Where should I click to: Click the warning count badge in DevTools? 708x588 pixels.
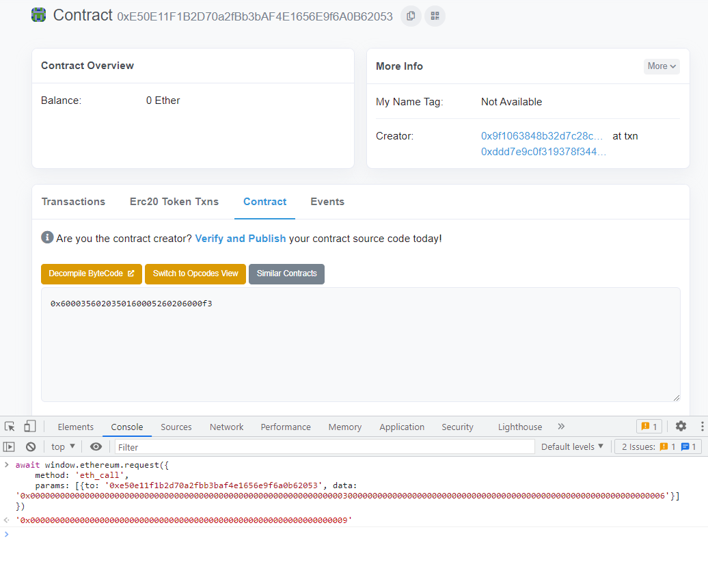(649, 427)
